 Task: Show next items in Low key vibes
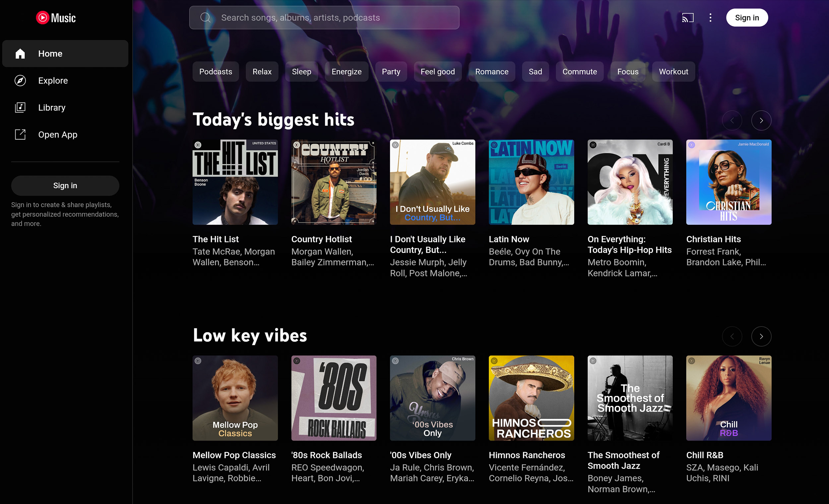tap(761, 336)
